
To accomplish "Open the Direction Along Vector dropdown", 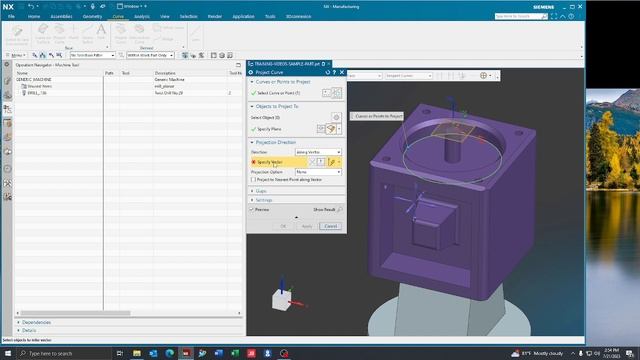I will pos(318,152).
